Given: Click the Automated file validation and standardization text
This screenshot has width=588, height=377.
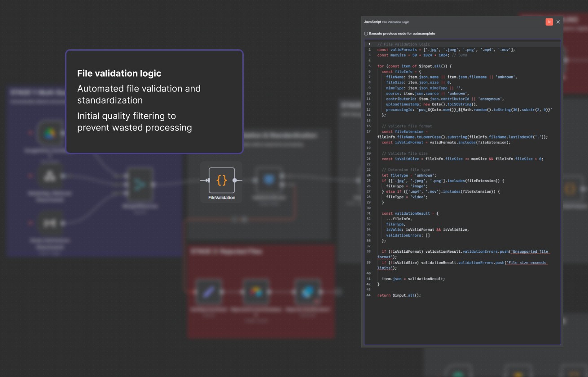Looking at the screenshot, I should click(139, 95).
